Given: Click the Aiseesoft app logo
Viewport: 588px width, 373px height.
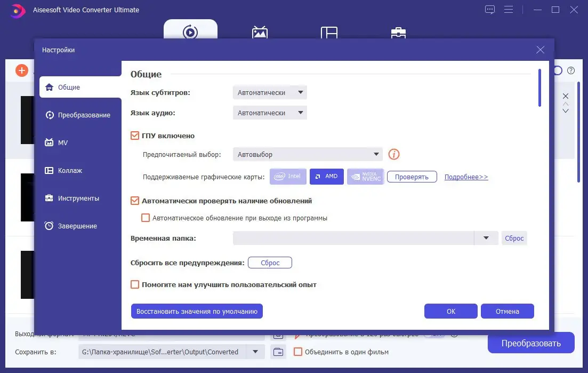Looking at the screenshot, I should 17,11.
